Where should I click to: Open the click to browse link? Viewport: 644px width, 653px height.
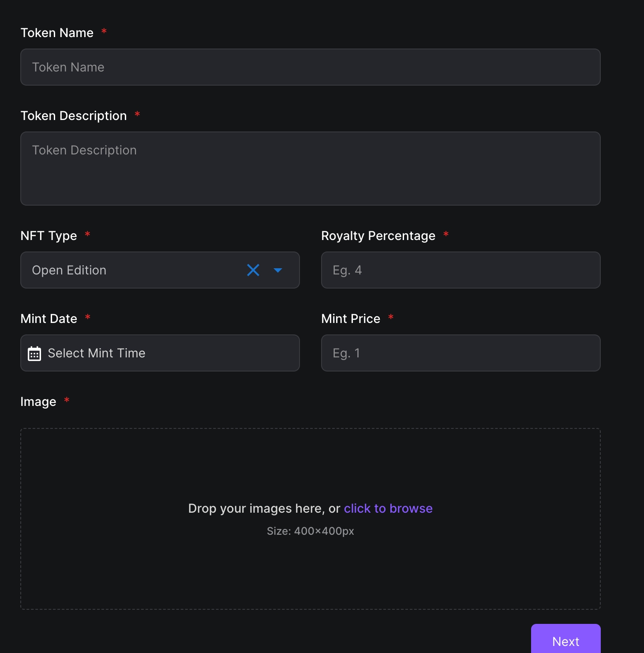[x=388, y=508]
